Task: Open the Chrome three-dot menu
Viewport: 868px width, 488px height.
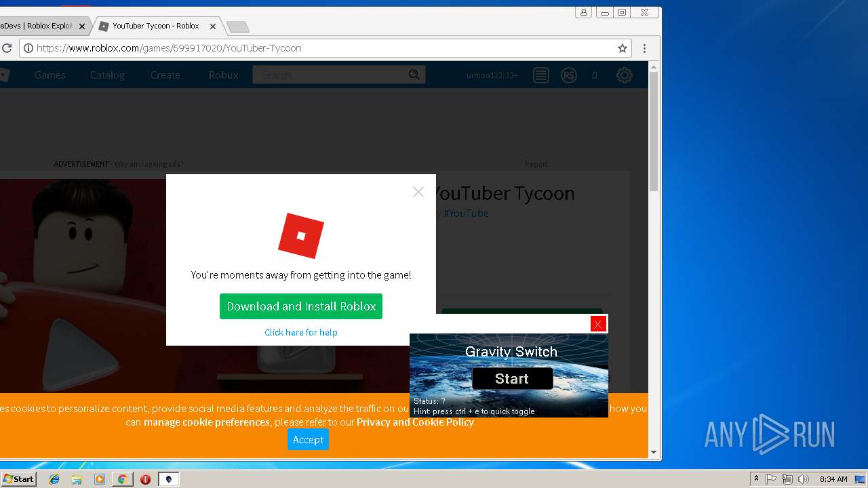Action: tap(644, 48)
